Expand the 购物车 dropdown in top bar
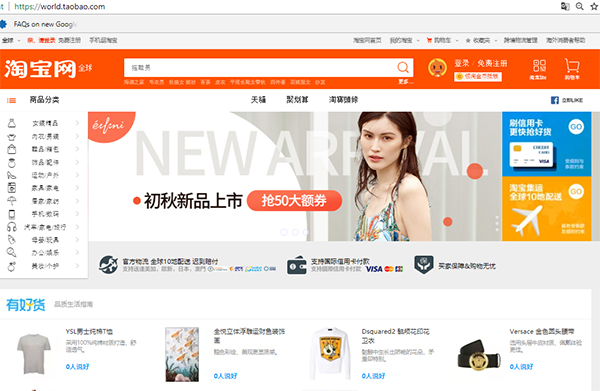 pos(457,41)
